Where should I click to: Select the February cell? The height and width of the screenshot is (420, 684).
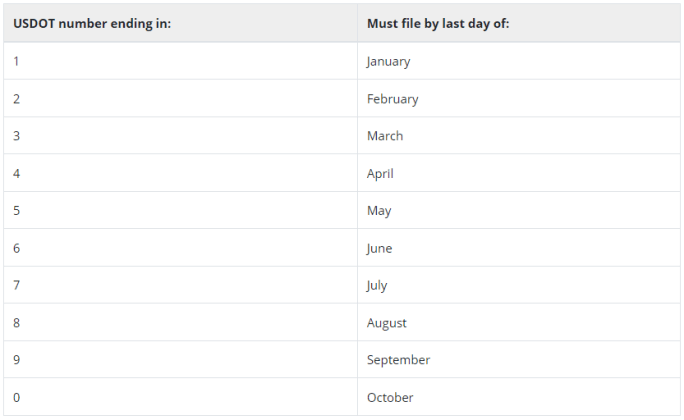tap(392, 99)
